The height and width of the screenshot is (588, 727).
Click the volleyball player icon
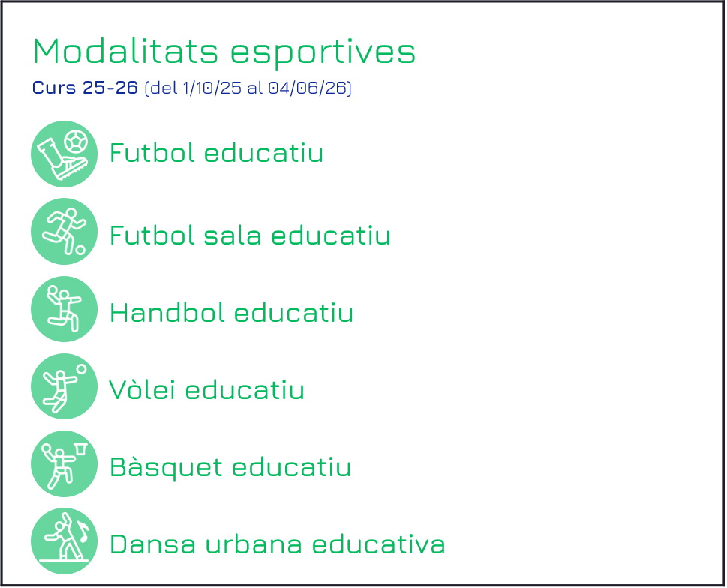[64, 386]
